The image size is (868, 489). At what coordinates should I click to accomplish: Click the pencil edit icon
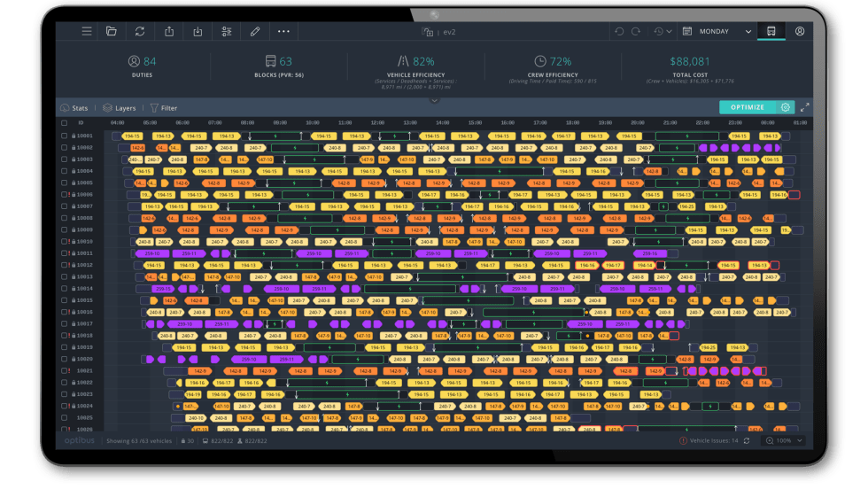coord(255,31)
